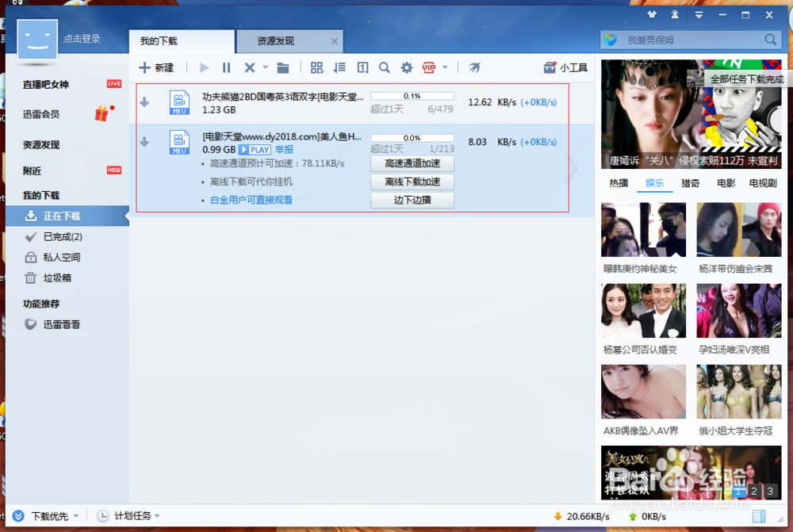The image size is (793, 532).
Task: Open the 杨幂公司否认婚变 thumbnail
Action: [643, 311]
